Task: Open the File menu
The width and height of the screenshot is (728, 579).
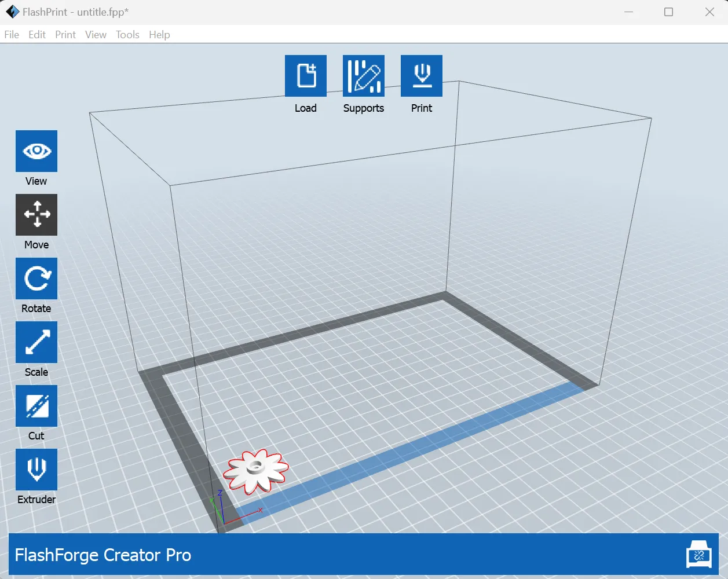Action: click(x=12, y=35)
